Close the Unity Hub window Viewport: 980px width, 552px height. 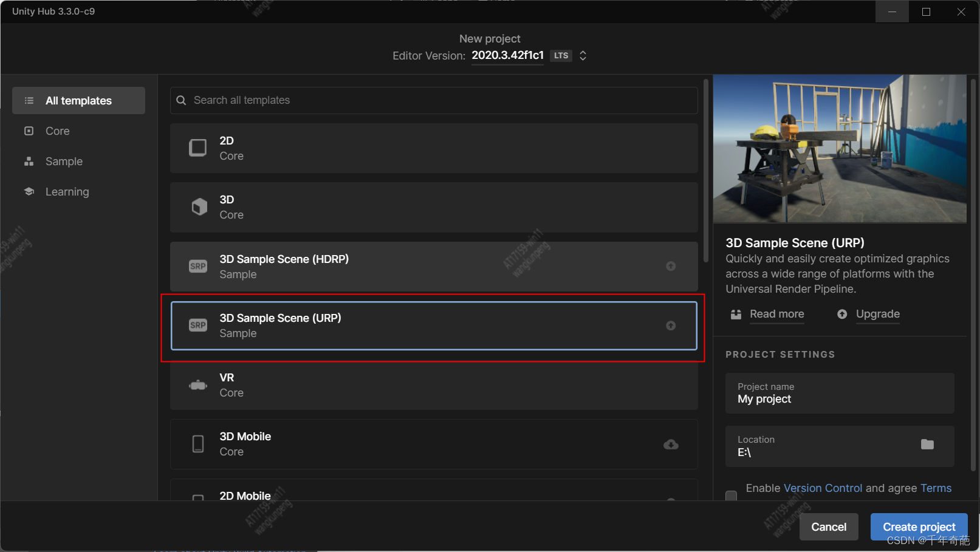point(961,12)
